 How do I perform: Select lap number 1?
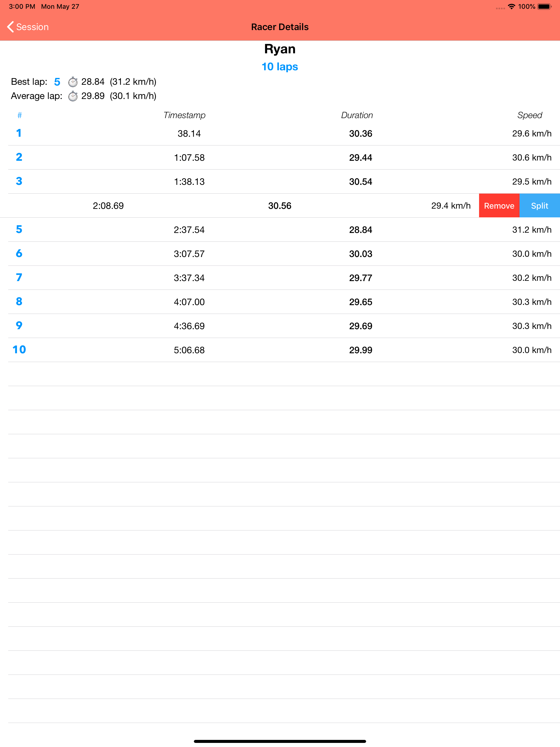pos(19,133)
